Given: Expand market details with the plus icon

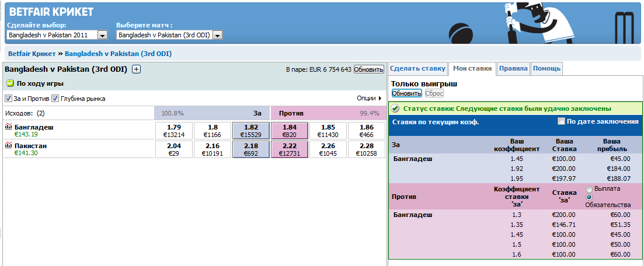Looking at the screenshot, I should click(137, 69).
